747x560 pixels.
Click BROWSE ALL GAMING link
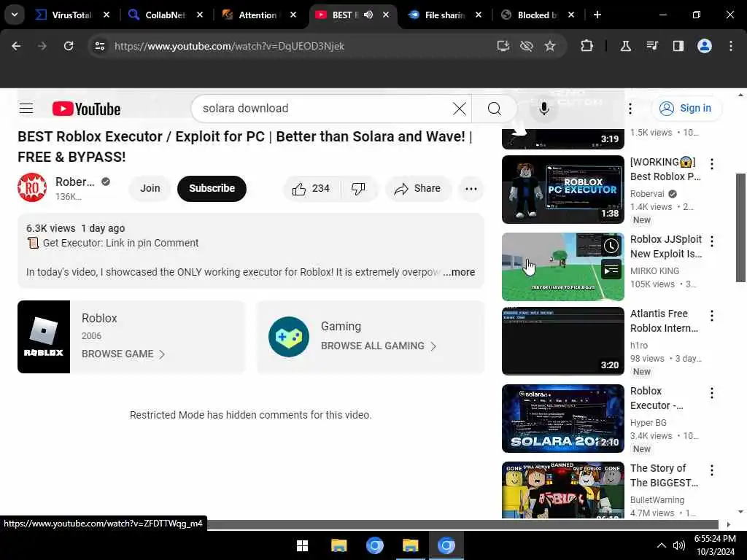(x=379, y=346)
